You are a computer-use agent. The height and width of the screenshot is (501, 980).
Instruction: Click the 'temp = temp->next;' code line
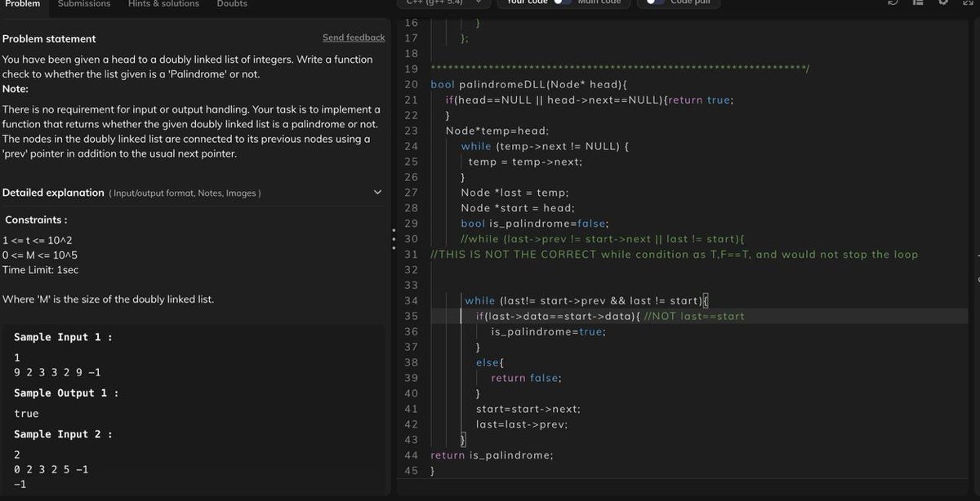525,162
